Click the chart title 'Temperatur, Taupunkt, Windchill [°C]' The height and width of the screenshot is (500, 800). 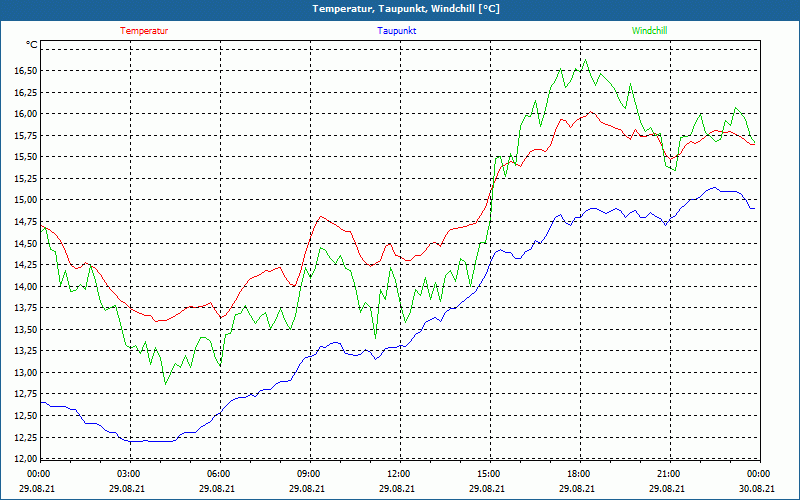pos(406,9)
